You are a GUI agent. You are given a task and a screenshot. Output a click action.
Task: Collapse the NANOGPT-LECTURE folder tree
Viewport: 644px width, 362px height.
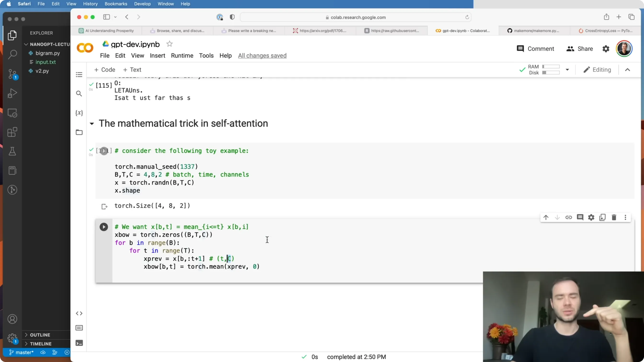click(47, 44)
